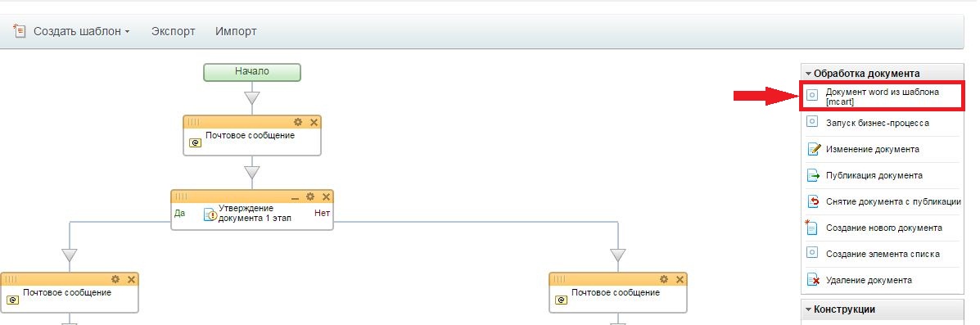Click the Импорт menu item

pyautogui.click(x=236, y=31)
